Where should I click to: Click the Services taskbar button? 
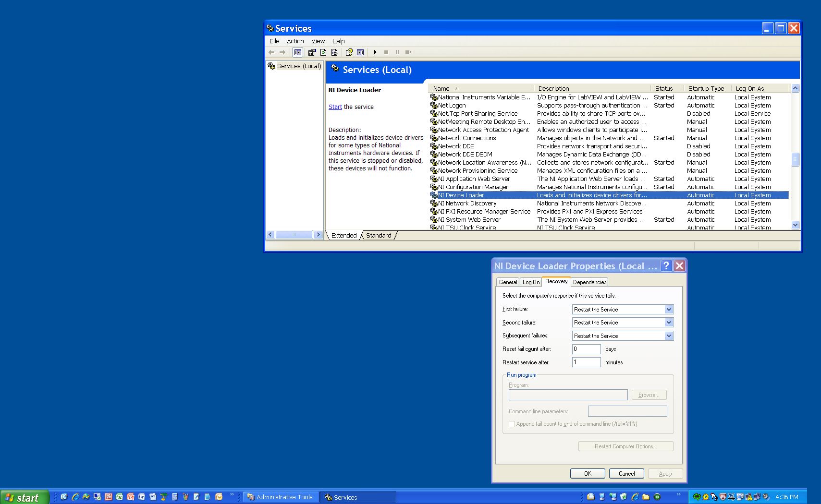(x=358, y=497)
